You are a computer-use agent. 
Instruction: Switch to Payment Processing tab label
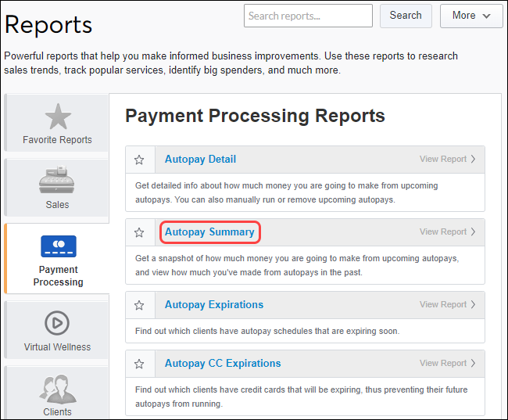(x=59, y=275)
